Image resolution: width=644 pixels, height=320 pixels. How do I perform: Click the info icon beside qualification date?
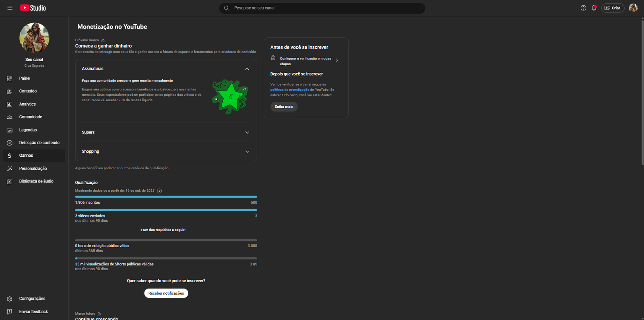coord(159,191)
